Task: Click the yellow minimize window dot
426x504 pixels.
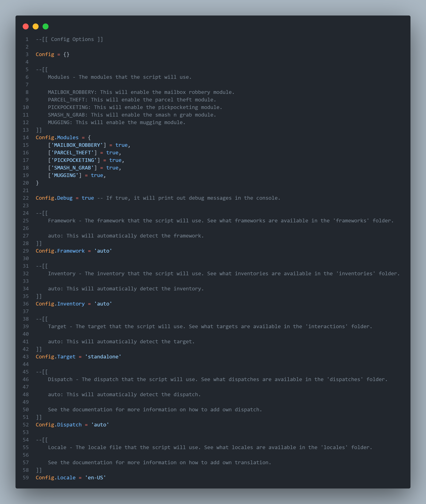Action: [x=35, y=26]
